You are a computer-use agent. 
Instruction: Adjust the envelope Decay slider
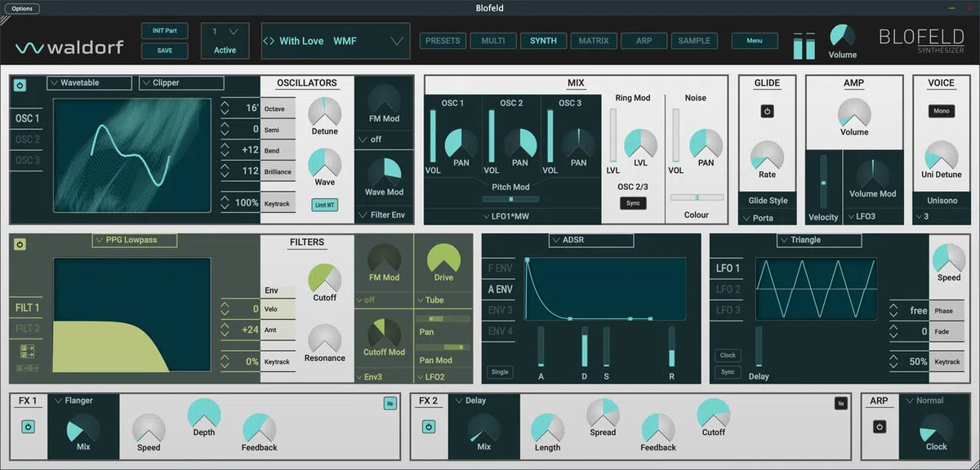click(x=584, y=348)
